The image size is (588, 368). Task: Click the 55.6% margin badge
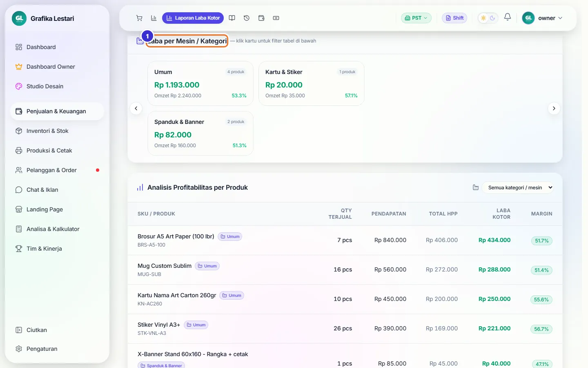coord(541,300)
